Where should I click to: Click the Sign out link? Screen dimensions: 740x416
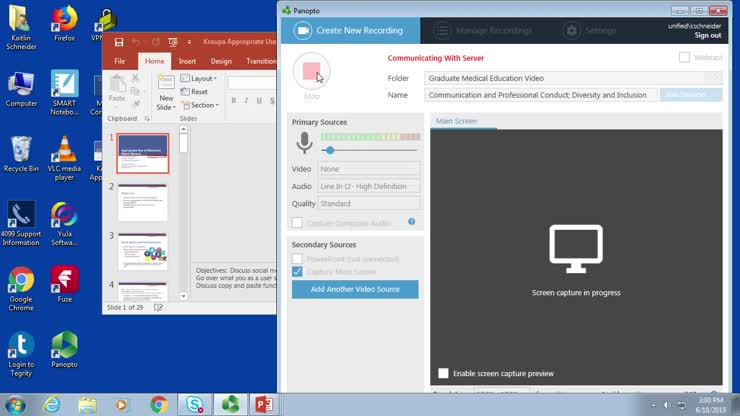pyautogui.click(x=707, y=35)
